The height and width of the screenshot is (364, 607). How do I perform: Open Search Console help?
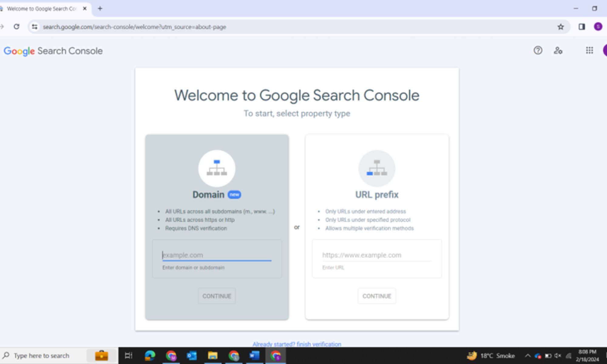[538, 50]
